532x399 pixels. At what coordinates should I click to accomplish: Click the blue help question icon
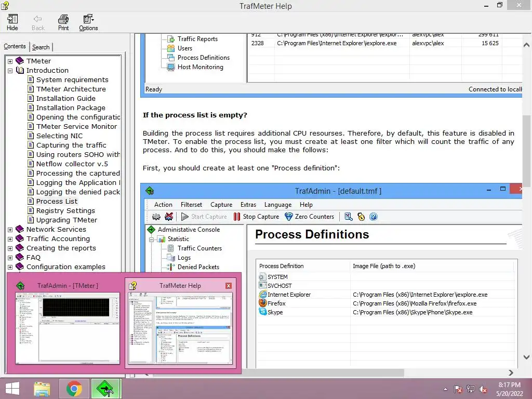point(373,217)
